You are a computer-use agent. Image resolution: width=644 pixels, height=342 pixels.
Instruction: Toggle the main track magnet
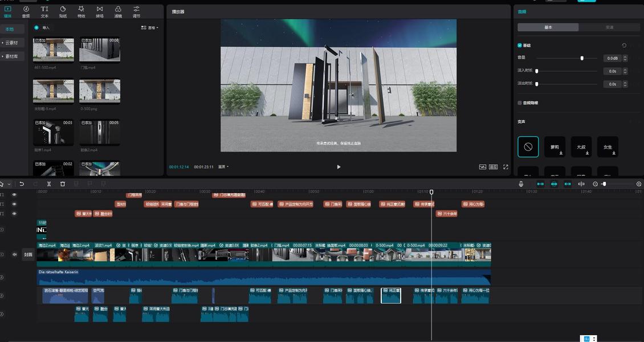[x=540, y=184]
